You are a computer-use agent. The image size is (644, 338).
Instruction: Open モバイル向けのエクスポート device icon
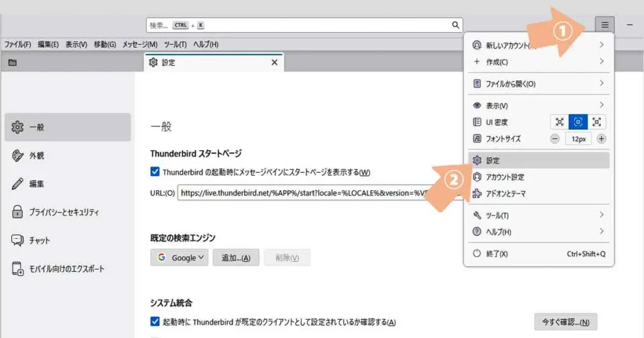pos(17,269)
